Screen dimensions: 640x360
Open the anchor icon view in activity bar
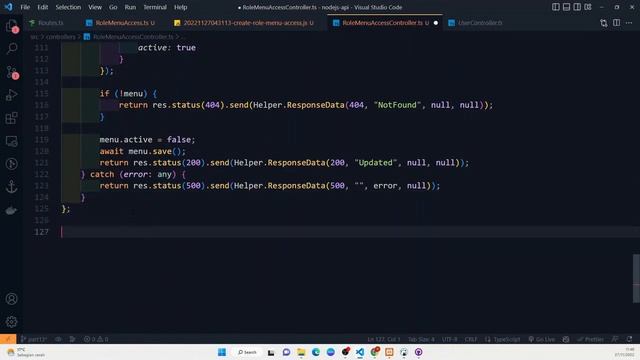tap(11, 187)
